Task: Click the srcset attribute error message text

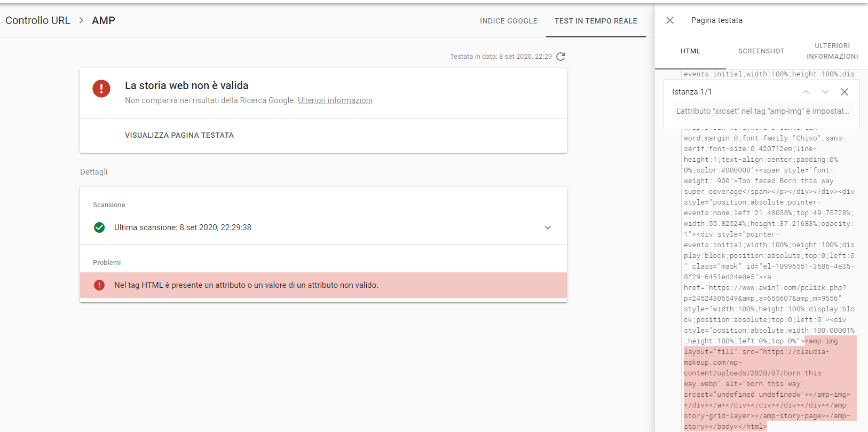Action: [x=762, y=111]
